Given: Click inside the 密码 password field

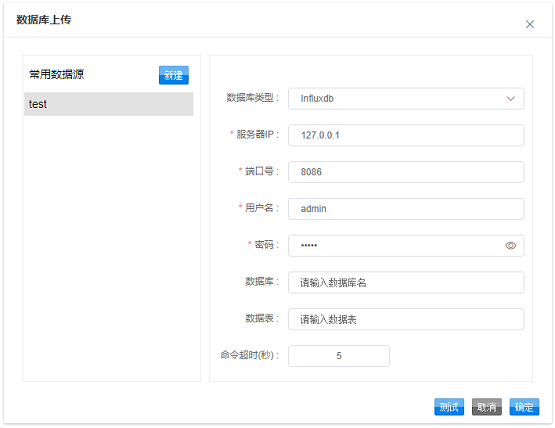Looking at the screenshot, I should [396, 246].
